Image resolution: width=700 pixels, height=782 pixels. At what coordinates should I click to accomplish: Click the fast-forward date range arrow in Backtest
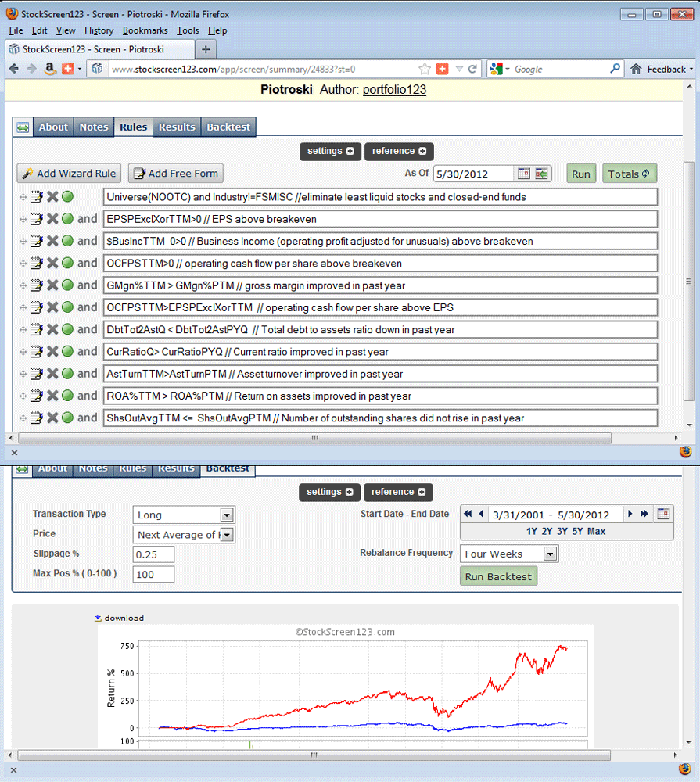(644, 514)
